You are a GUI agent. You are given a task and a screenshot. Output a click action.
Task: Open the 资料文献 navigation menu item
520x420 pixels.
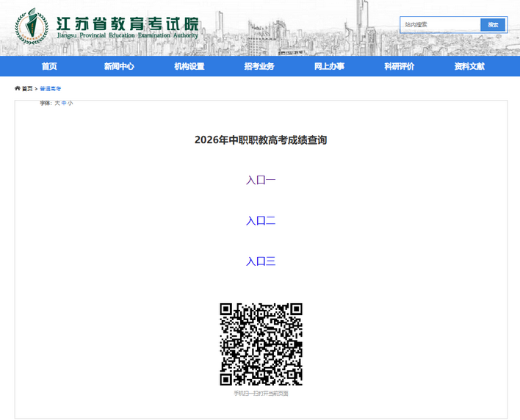469,66
